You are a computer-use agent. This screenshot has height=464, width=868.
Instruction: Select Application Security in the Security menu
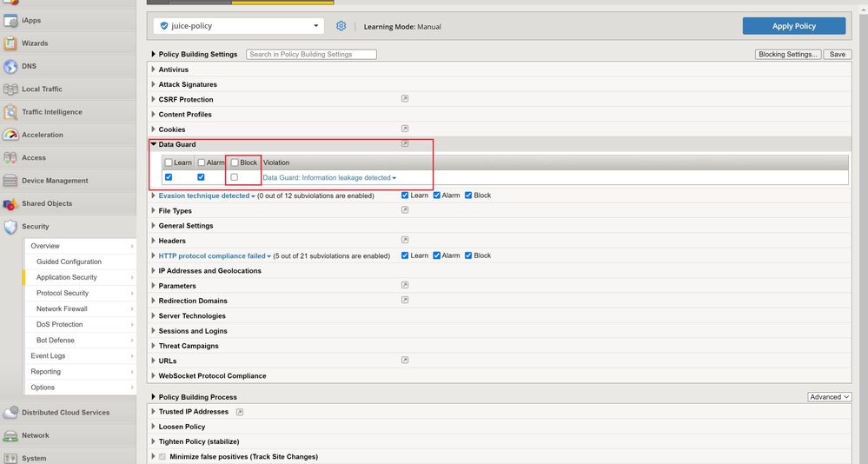coord(67,277)
